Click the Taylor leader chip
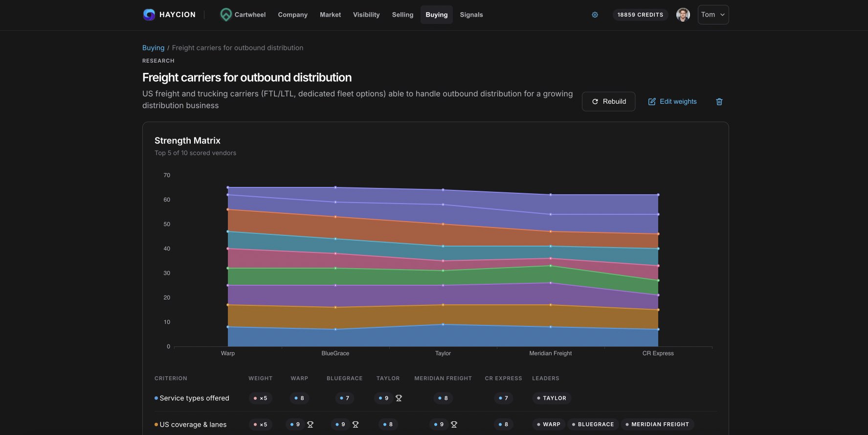The height and width of the screenshot is (435, 868). click(551, 398)
